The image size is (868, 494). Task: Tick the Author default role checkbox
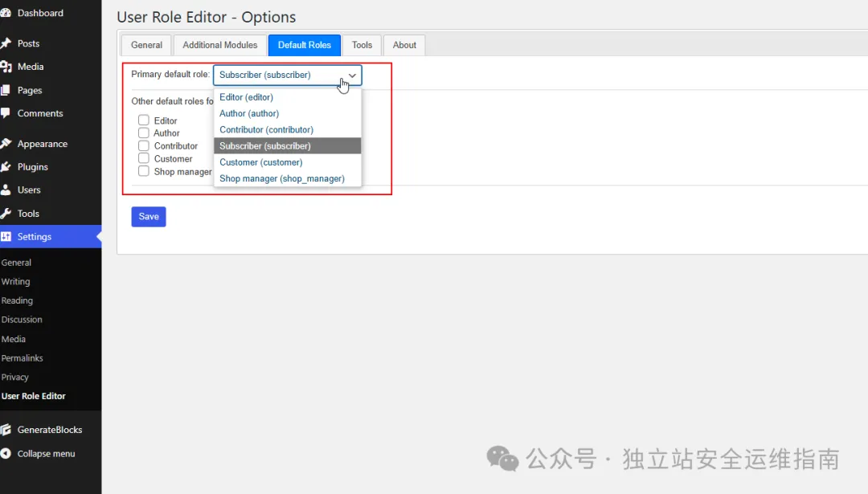coord(144,133)
